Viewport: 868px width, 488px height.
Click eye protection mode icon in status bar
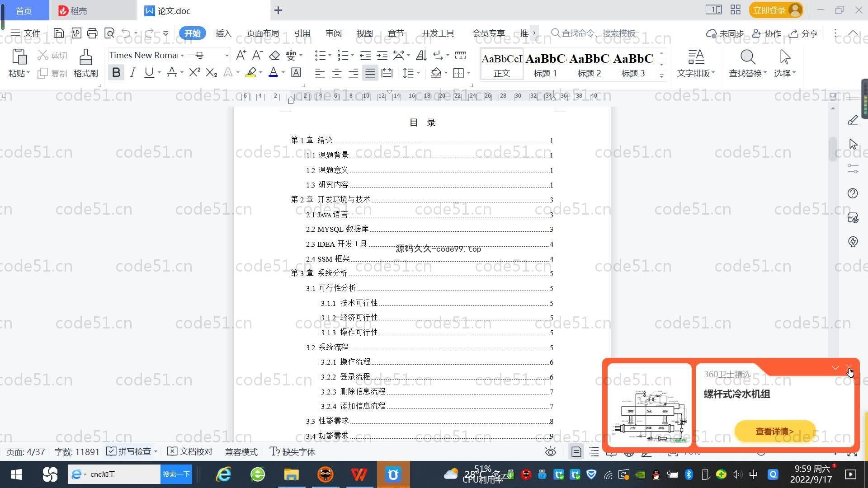(550, 452)
